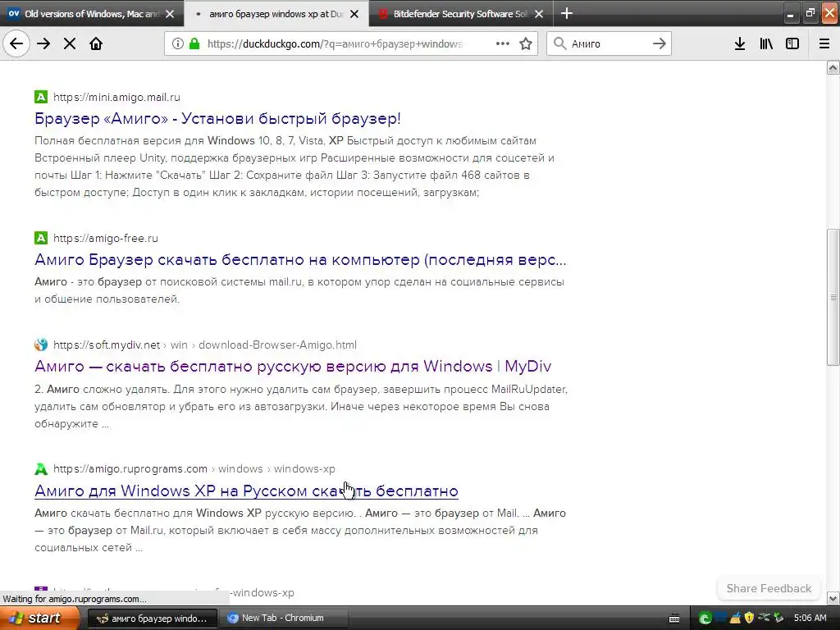Click the Амиго search box
Viewport: 840px width, 630px height.
coord(609,44)
